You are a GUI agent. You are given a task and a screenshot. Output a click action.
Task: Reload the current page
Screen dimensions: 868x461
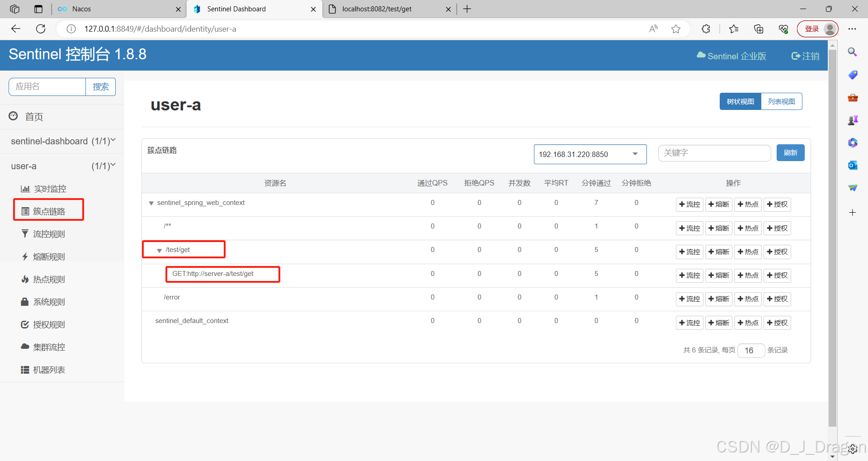[x=41, y=29]
